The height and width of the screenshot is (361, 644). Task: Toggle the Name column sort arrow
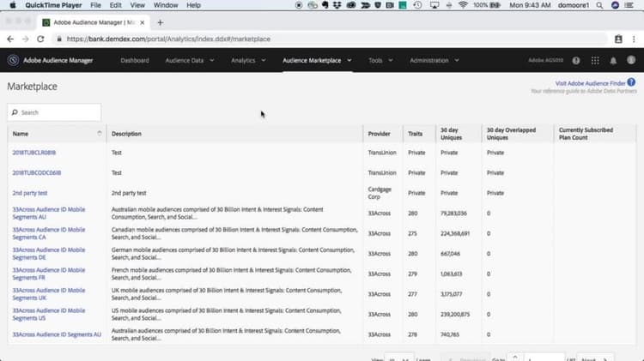[x=100, y=133]
